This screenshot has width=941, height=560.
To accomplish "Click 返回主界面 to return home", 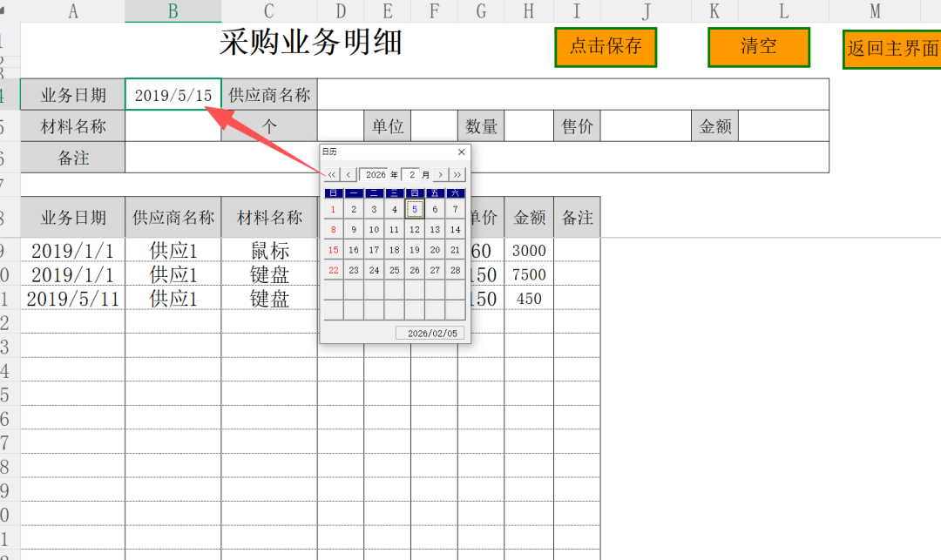I will coord(892,49).
